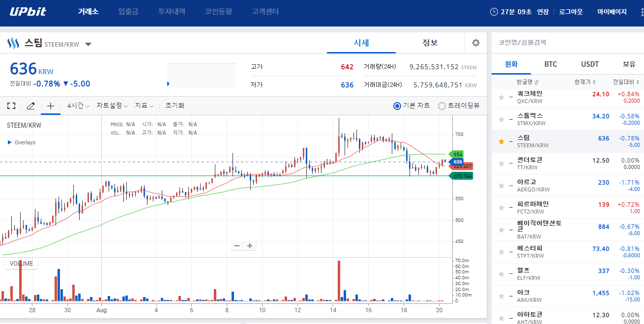Click 연장 to extend session
The image size is (644, 324).
pyautogui.click(x=543, y=12)
